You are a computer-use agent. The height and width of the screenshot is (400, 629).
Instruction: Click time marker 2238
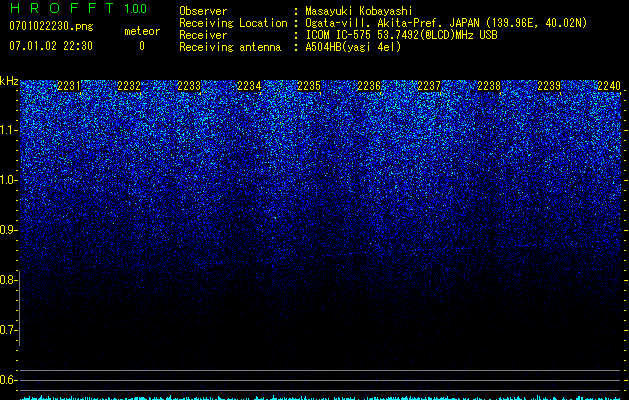click(489, 86)
